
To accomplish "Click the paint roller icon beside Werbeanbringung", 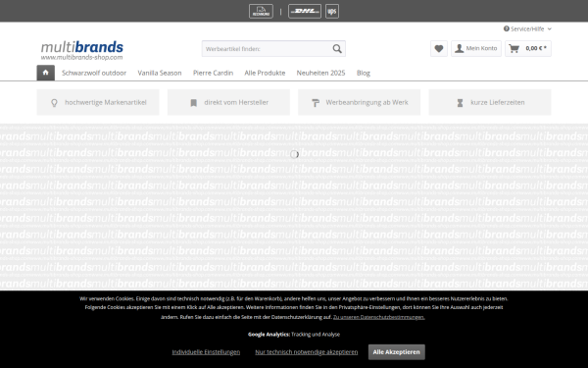I will 316,102.
